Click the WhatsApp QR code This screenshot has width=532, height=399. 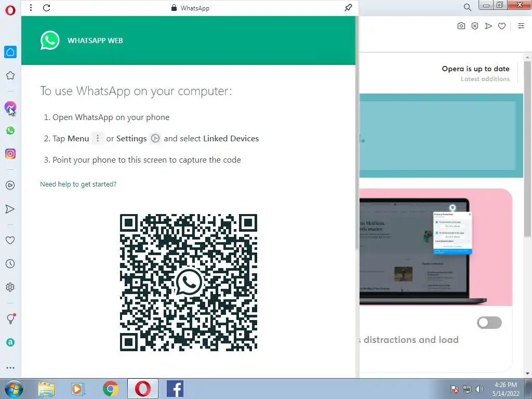click(189, 282)
